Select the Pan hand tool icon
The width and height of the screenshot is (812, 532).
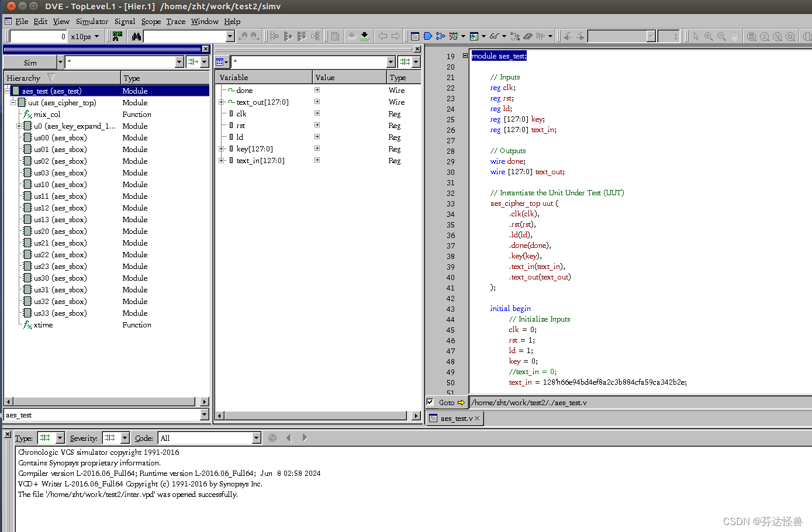(x=734, y=36)
